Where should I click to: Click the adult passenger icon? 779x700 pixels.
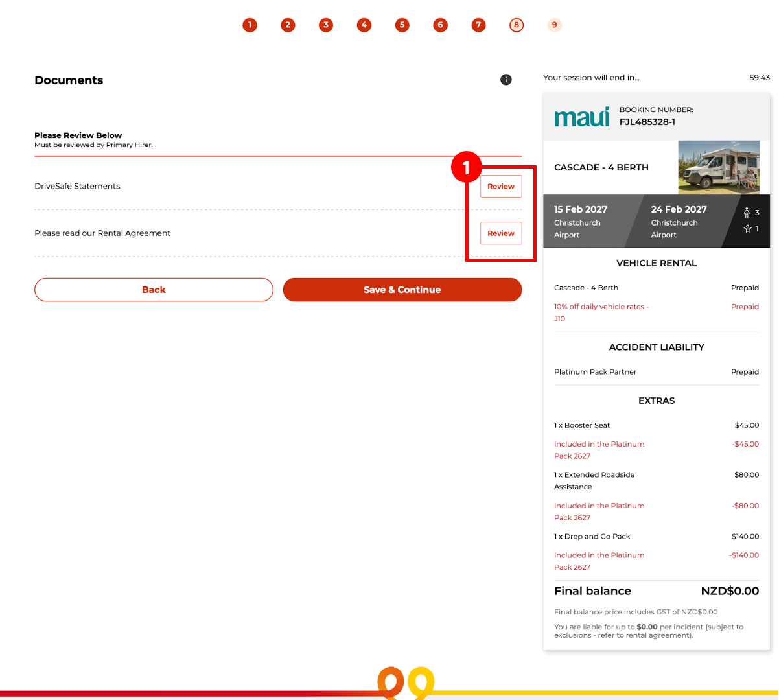pyautogui.click(x=747, y=213)
